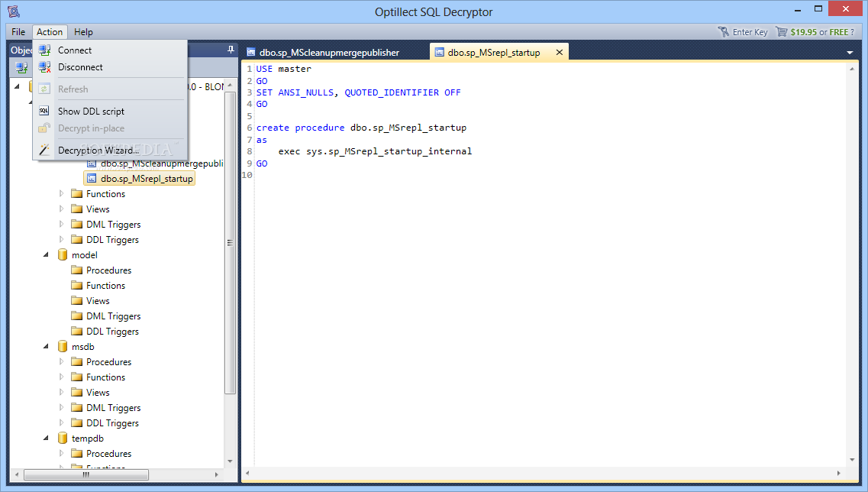The height and width of the screenshot is (492, 868).
Task: Expand the Functions folder under msdb
Action: (61, 377)
